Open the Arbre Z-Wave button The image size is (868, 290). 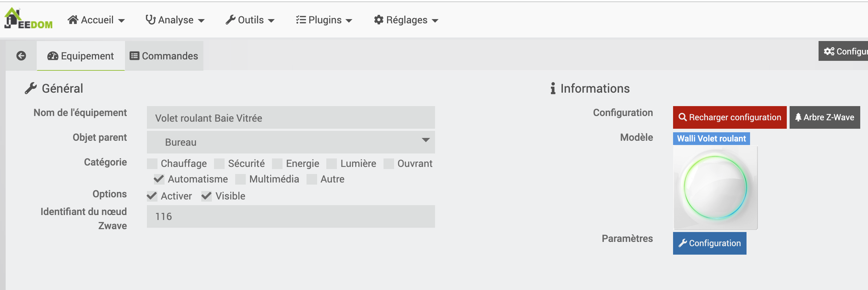(825, 117)
